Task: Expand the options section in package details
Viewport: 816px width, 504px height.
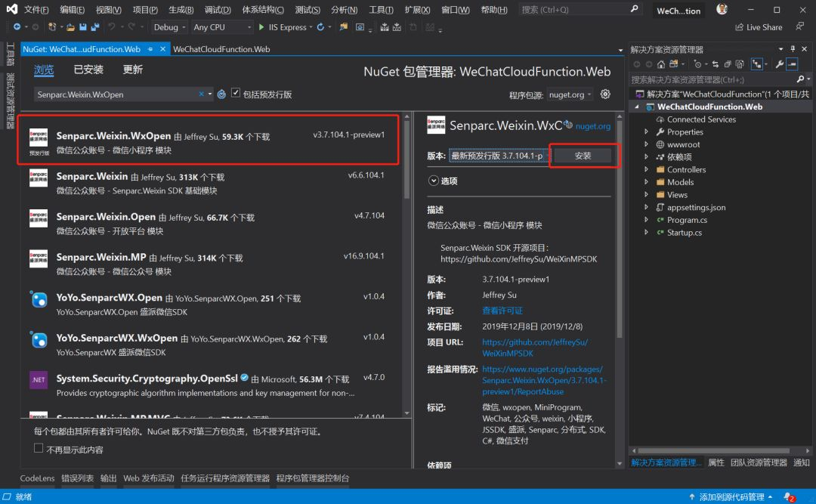Action: pyautogui.click(x=434, y=181)
